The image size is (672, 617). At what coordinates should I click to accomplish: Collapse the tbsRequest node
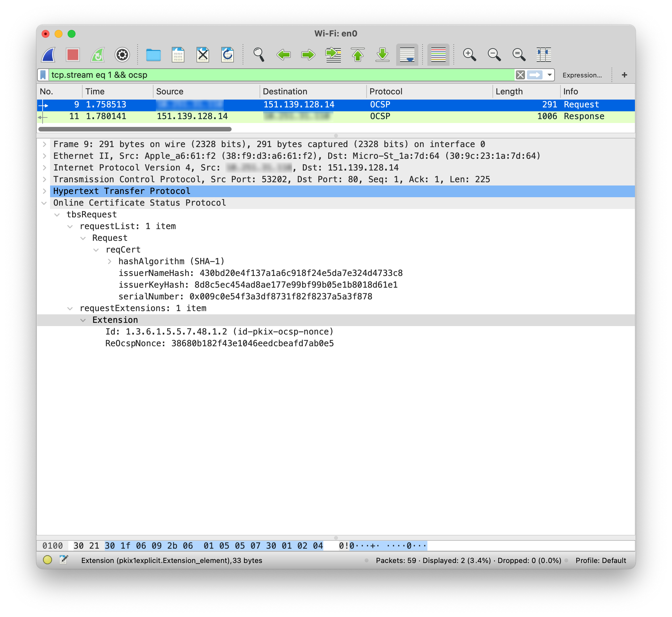pyautogui.click(x=57, y=215)
